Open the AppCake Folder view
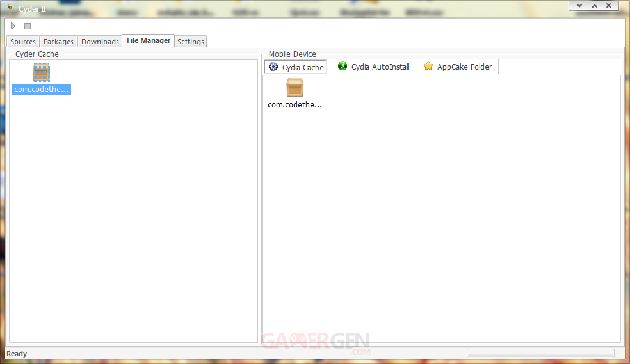This screenshot has height=364, width=630. click(457, 67)
